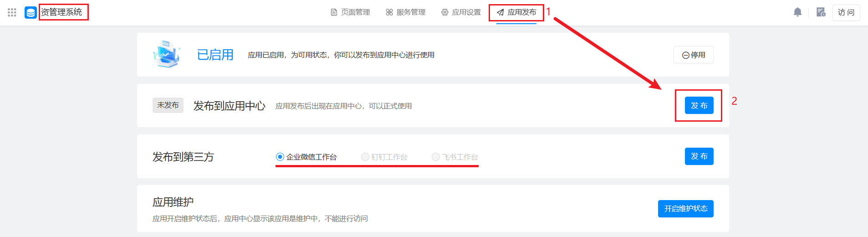Click the blue database application logo
Screen dimensions: 868x237
(x=31, y=12)
